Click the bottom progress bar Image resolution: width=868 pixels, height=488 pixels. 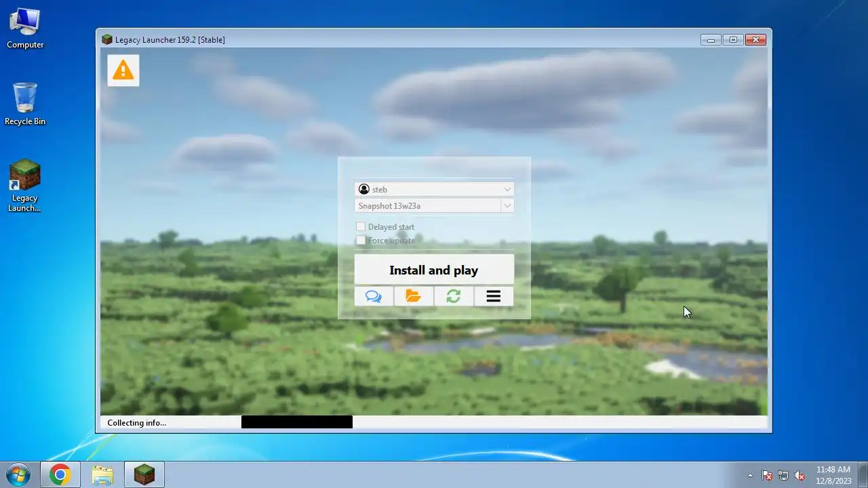click(434, 422)
